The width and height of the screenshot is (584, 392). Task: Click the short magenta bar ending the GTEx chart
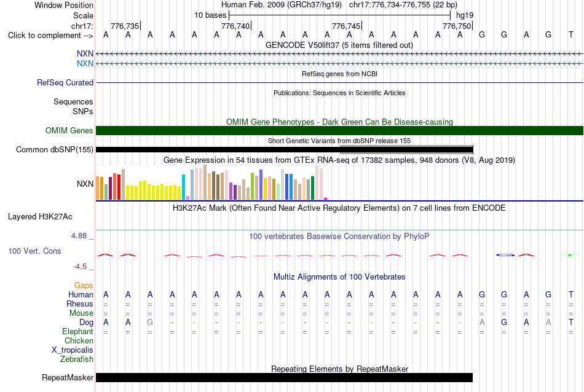[326, 199]
